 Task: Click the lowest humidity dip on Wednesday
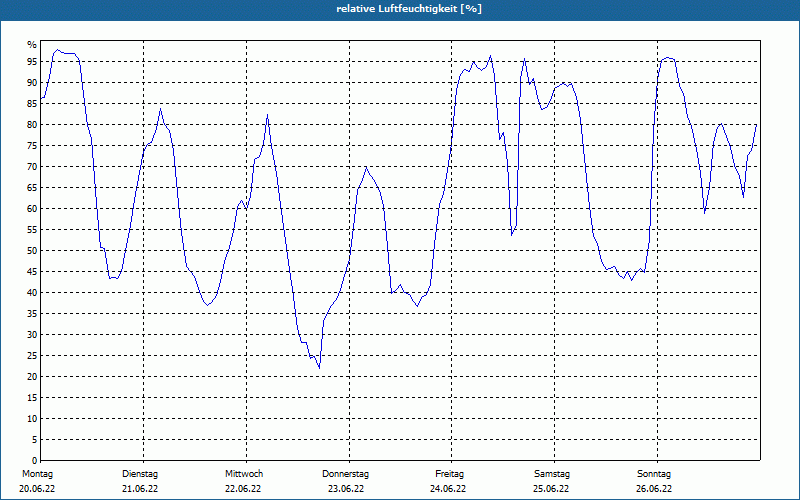coord(319,367)
